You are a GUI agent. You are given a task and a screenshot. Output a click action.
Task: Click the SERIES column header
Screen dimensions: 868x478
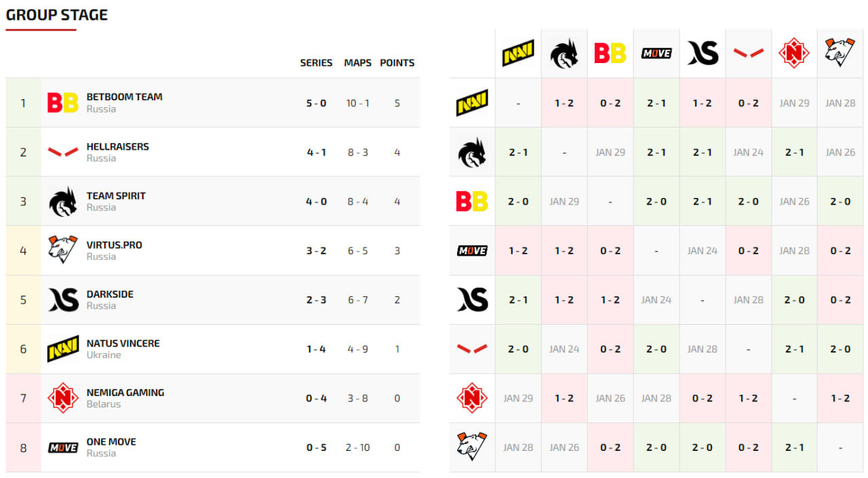(316, 63)
